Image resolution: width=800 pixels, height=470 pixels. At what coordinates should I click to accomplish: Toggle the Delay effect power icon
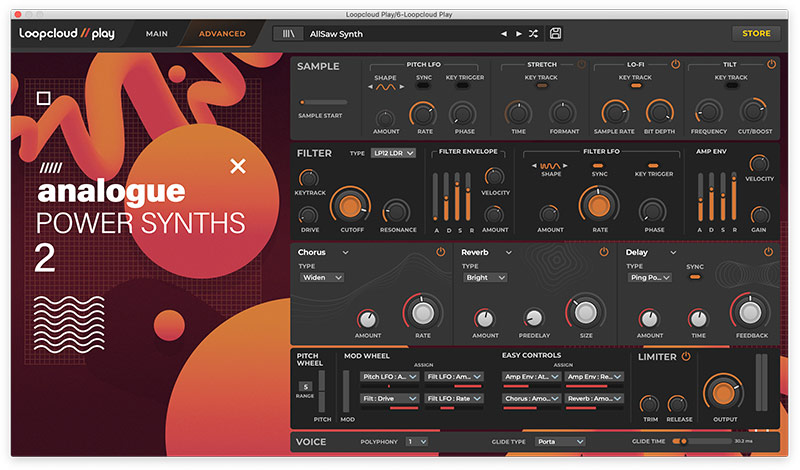pyautogui.click(x=768, y=252)
